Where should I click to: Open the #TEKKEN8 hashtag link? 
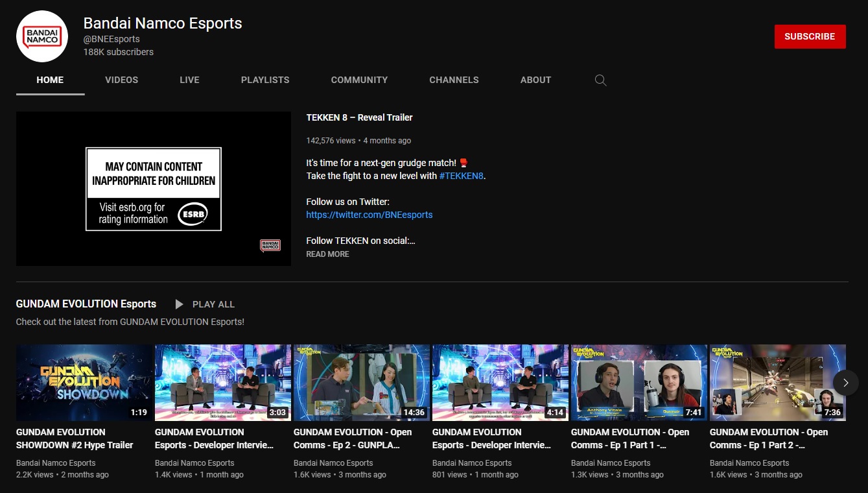click(x=462, y=176)
